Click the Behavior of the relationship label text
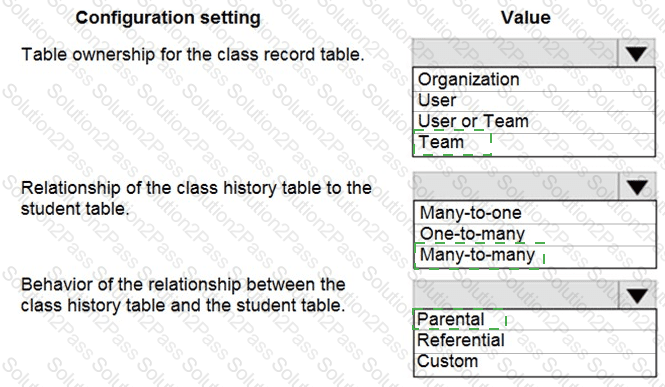Viewport: 665px width, 387px height. pos(183,295)
